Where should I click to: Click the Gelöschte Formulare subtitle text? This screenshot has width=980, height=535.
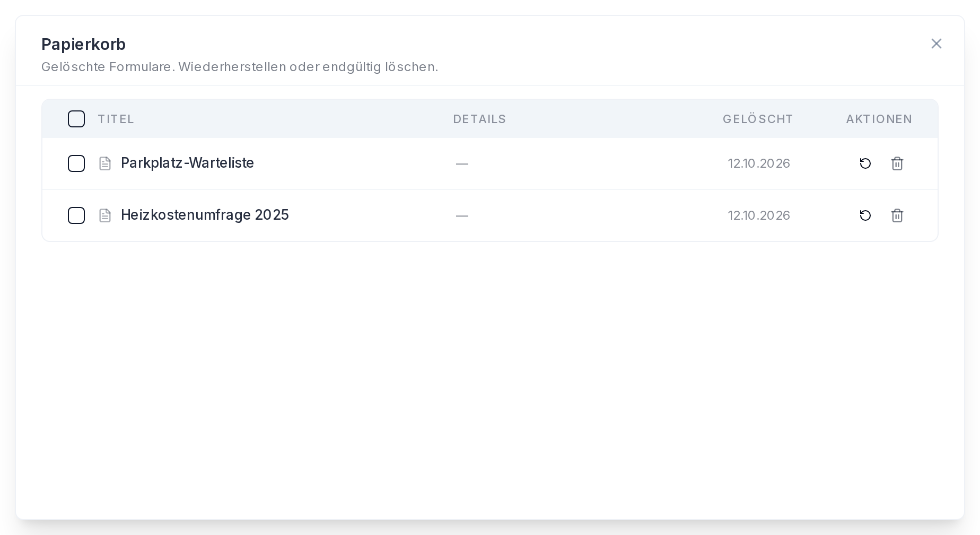(240, 67)
